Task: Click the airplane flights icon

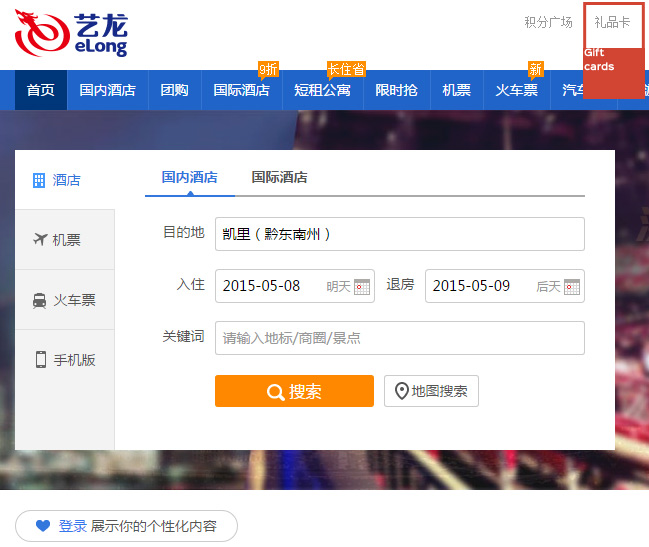Action: click(40, 240)
